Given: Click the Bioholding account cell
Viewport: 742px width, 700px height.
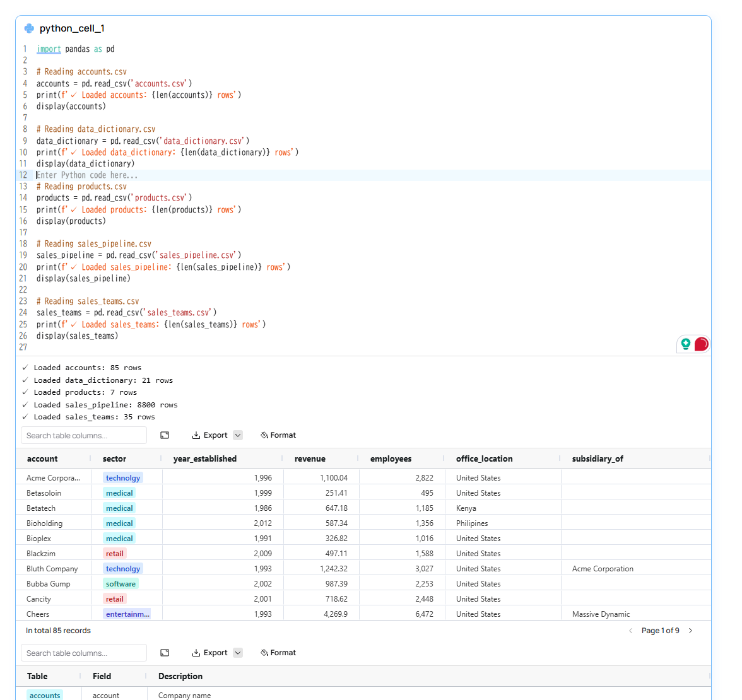Looking at the screenshot, I should 44,523.
